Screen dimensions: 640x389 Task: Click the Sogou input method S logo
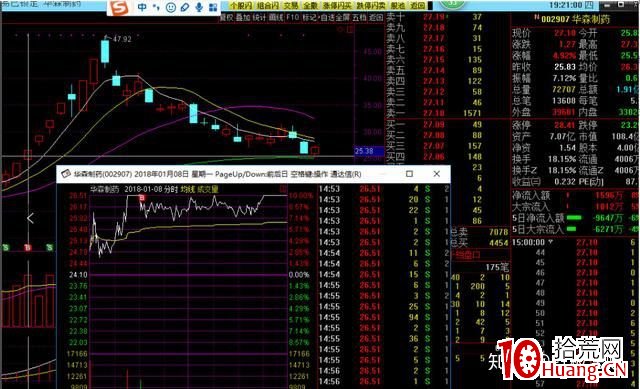pos(120,7)
